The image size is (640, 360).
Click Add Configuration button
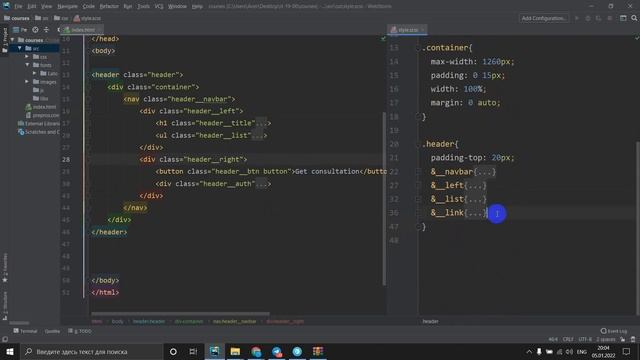tap(543, 18)
